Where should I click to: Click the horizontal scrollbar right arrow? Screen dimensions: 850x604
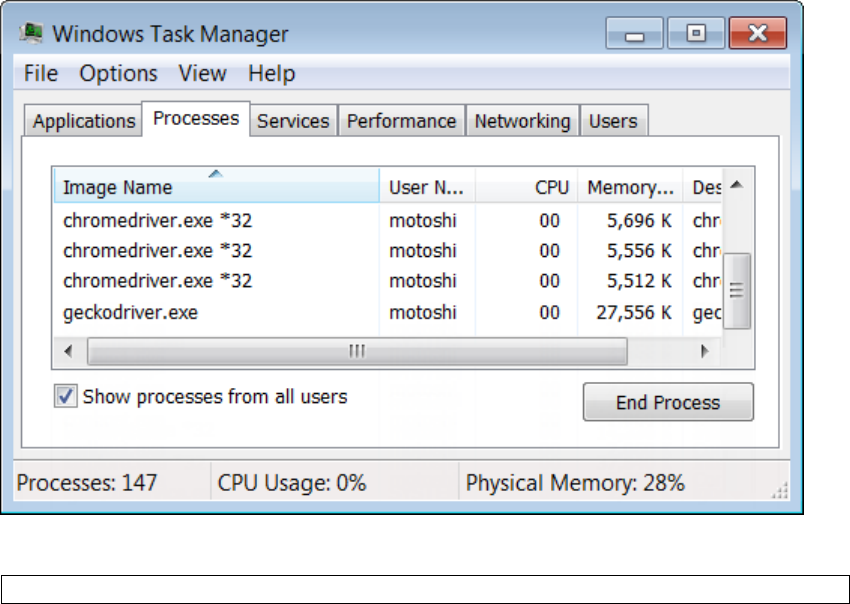point(705,351)
